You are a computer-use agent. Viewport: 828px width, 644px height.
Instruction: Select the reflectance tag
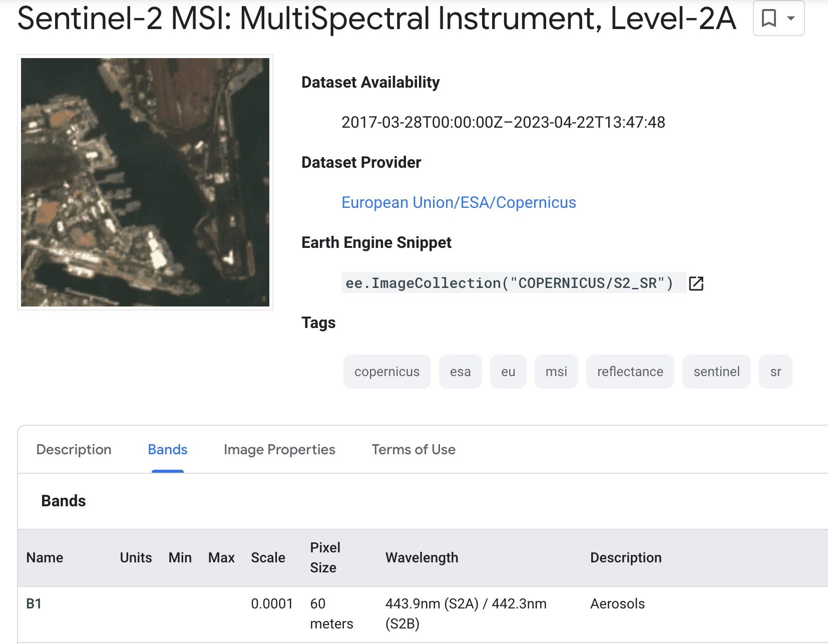(630, 372)
